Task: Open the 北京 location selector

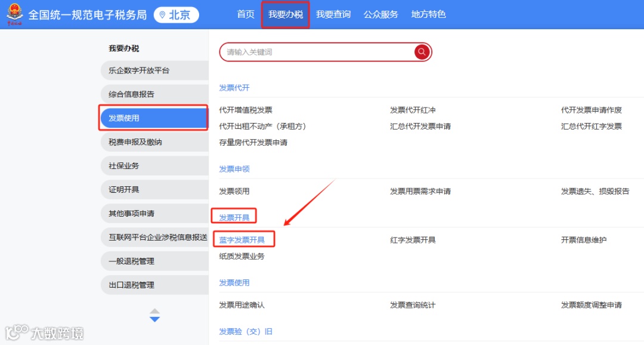Action: point(176,15)
